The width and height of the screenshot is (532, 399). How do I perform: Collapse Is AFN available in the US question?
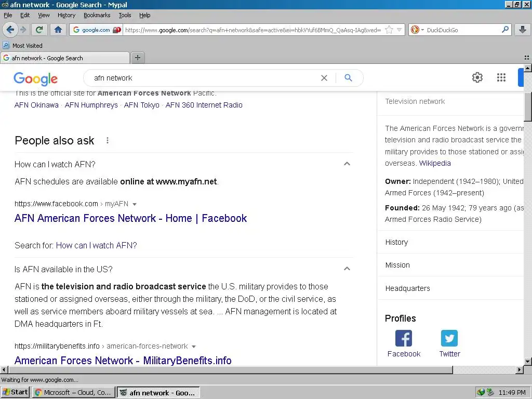(347, 269)
